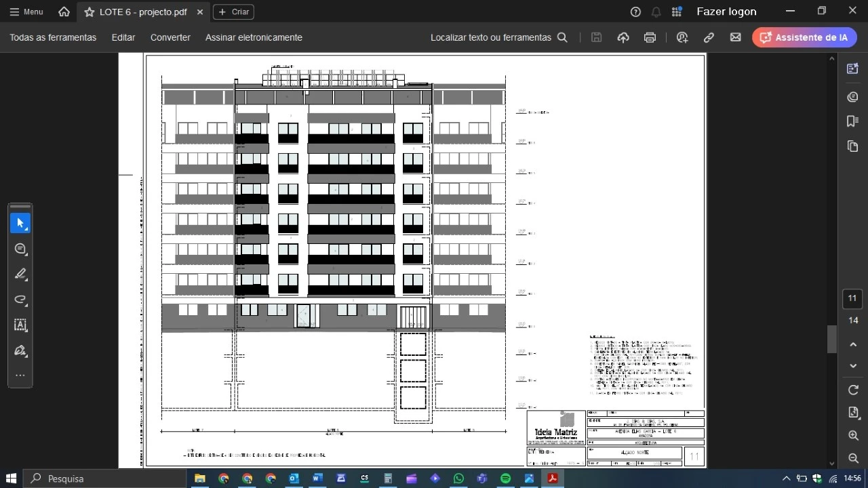Select the arrow selection tool
The height and width of the screenshot is (488, 868).
pos(20,223)
